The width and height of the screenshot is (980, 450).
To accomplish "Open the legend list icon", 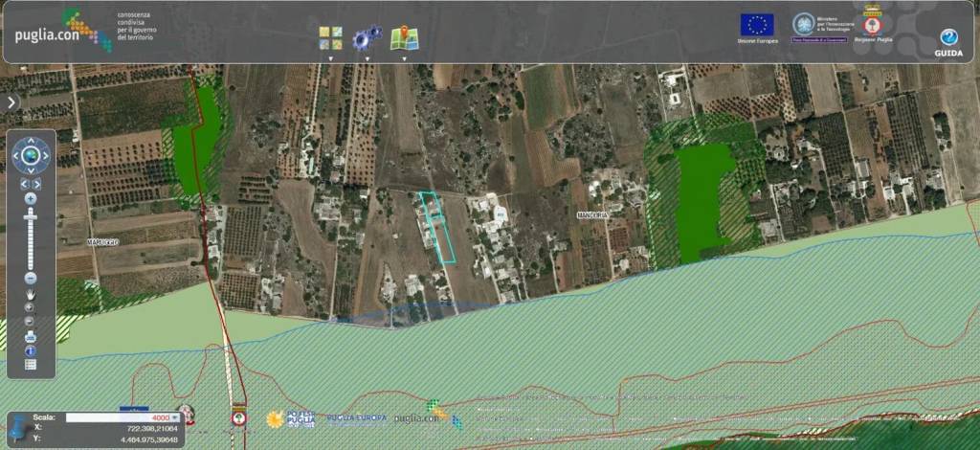I will tap(31, 365).
